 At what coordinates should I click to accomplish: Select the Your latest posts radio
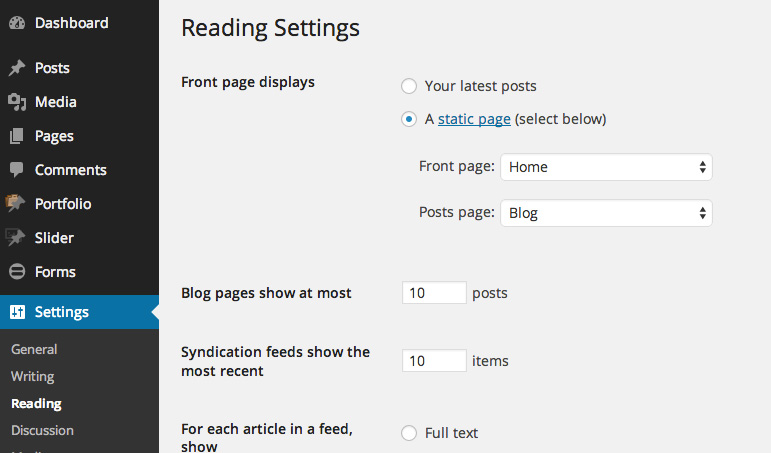point(409,86)
